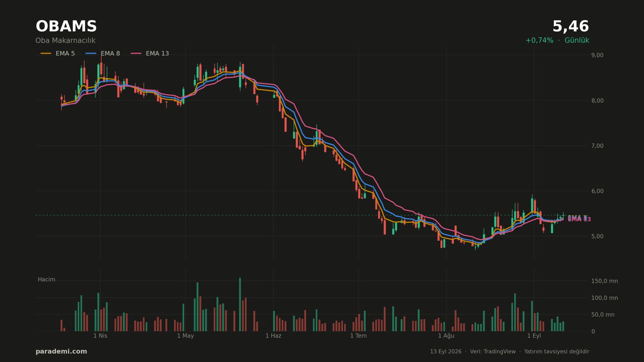This screenshot has width=644, height=362.
Task: Click the 100,0 mn volume axis label
Action: [605, 298]
